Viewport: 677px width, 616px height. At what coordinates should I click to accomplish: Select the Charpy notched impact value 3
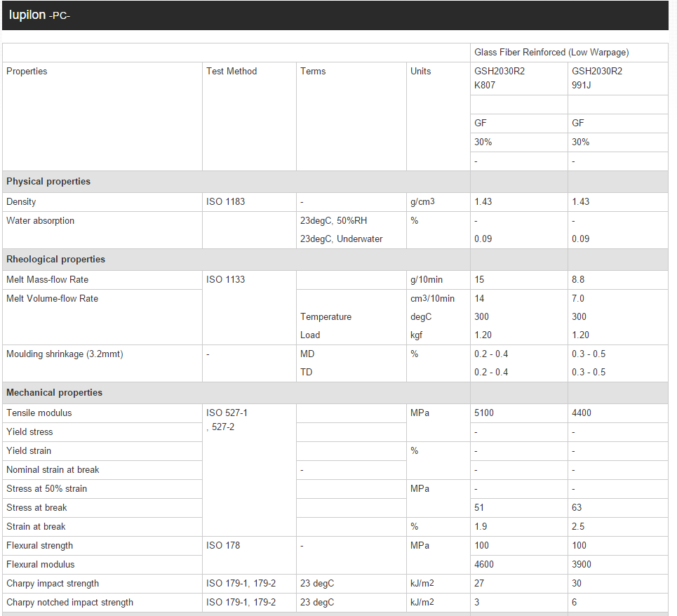[476, 602]
